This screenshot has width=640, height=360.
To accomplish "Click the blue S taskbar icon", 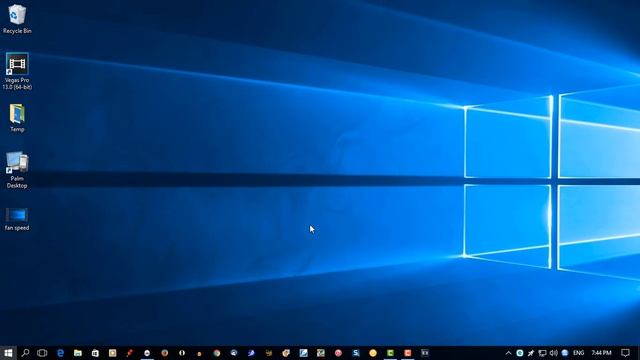I will click(x=356, y=353).
